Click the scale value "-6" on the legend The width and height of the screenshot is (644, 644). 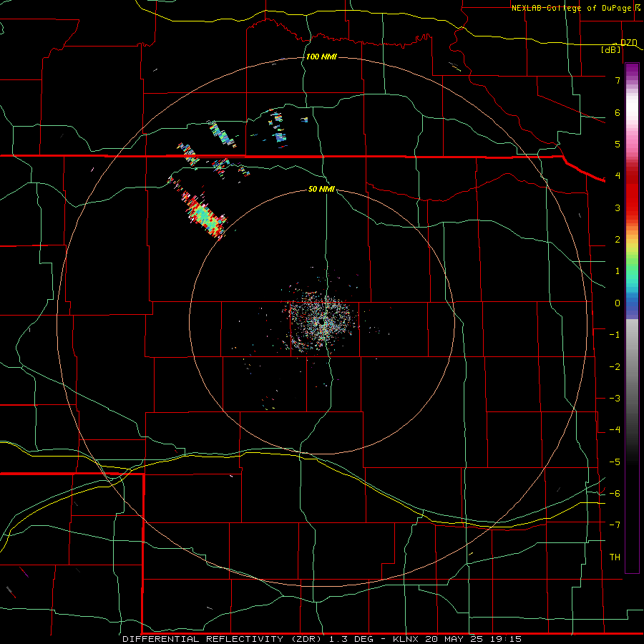pyautogui.click(x=615, y=494)
